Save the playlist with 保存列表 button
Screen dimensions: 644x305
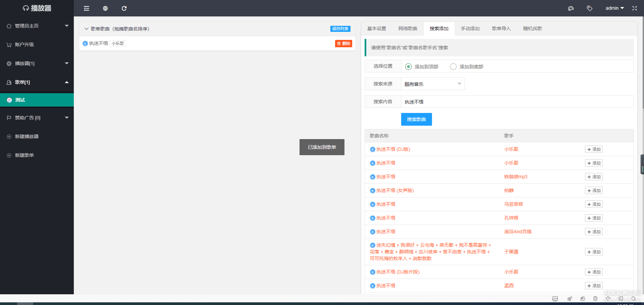point(340,29)
